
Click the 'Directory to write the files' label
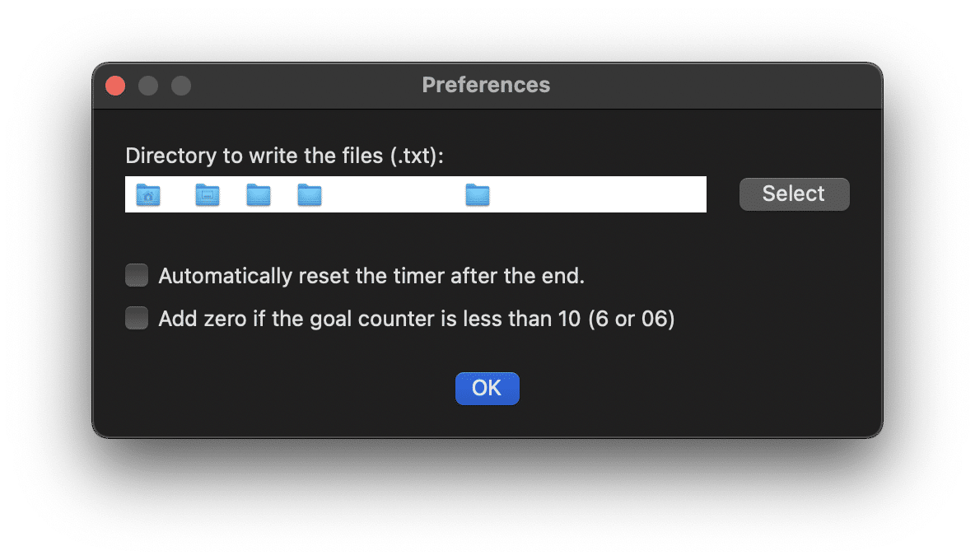click(x=284, y=156)
